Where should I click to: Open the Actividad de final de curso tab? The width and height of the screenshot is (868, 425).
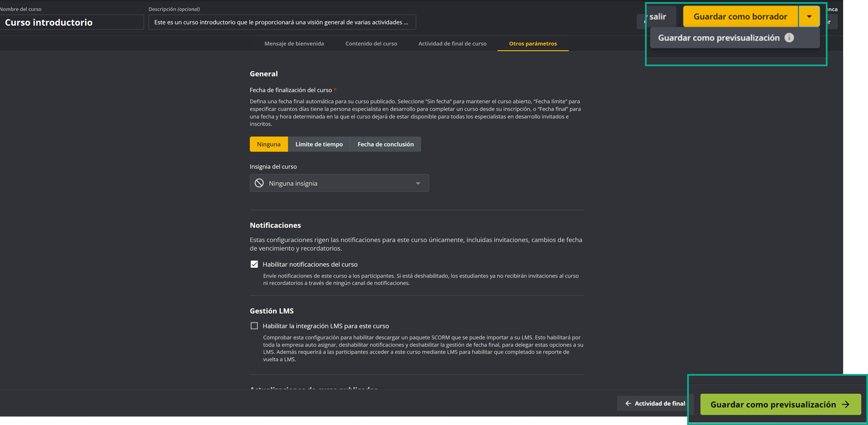(452, 43)
